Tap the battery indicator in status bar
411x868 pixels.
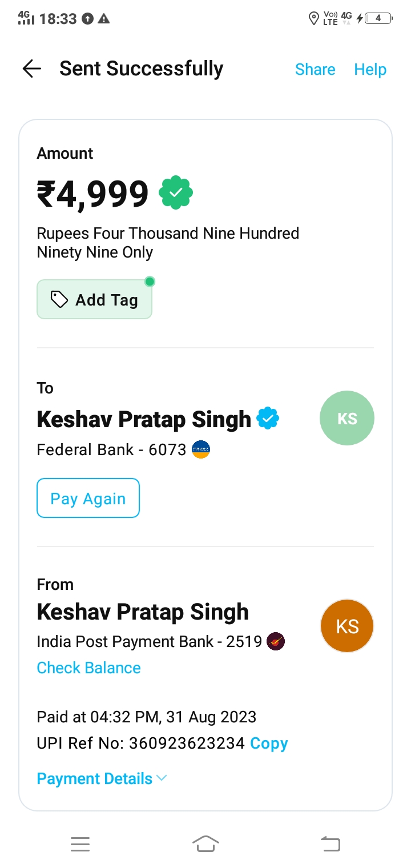(378, 18)
